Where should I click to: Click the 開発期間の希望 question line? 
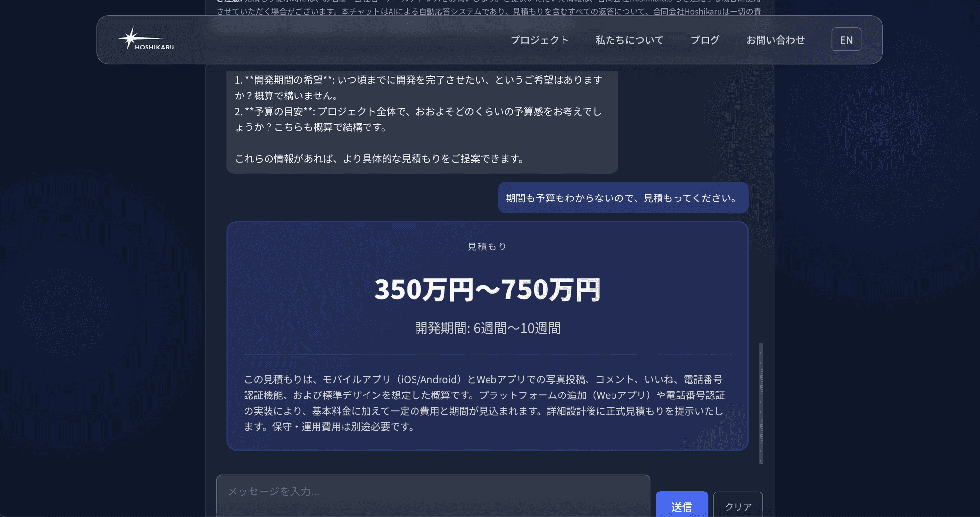[418, 88]
